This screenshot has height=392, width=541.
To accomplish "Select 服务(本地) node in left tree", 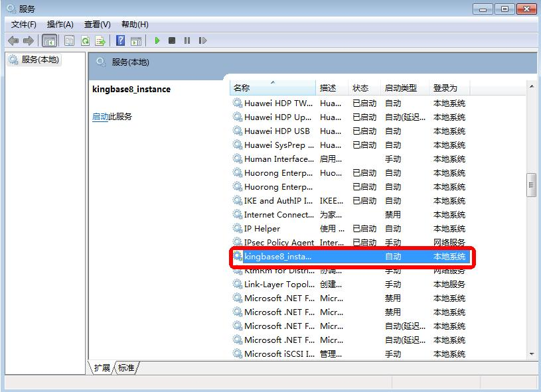I will pyautogui.click(x=34, y=60).
